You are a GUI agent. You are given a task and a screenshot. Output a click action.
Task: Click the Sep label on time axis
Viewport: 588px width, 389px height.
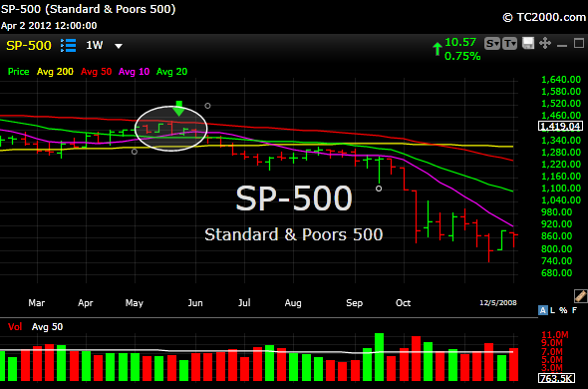click(355, 302)
